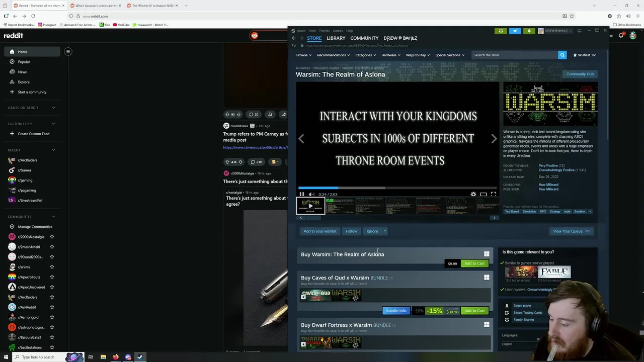Expand Ways to Play dropdown
Viewport: 644px width, 362px height.
click(418, 55)
